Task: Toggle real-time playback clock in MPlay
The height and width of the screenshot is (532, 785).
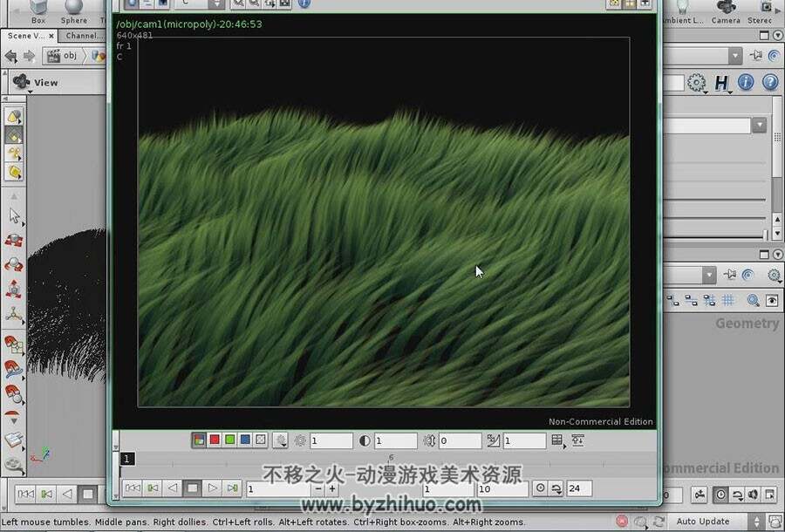Action: [x=540, y=488]
